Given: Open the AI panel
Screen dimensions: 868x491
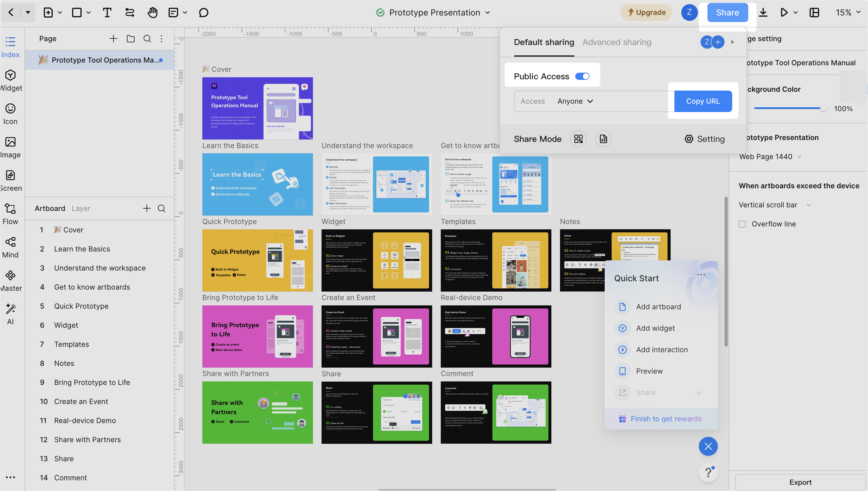Looking at the screenshot, I should point(10,312).
